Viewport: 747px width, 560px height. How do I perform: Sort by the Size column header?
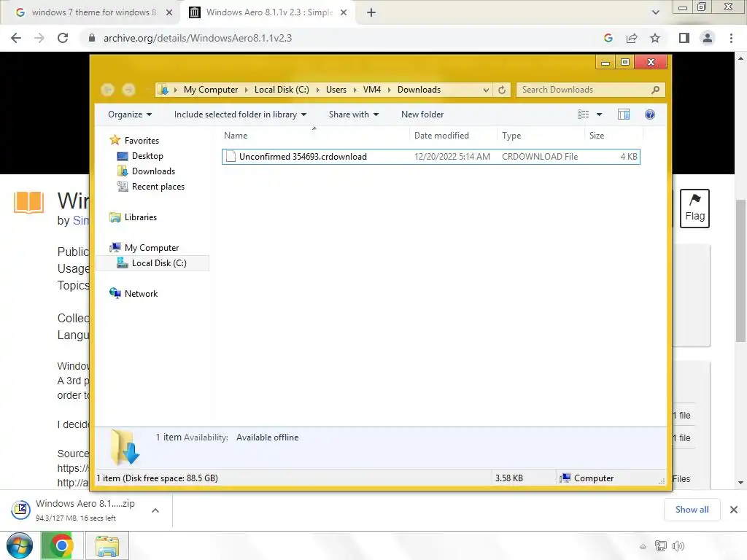point(614,135)
